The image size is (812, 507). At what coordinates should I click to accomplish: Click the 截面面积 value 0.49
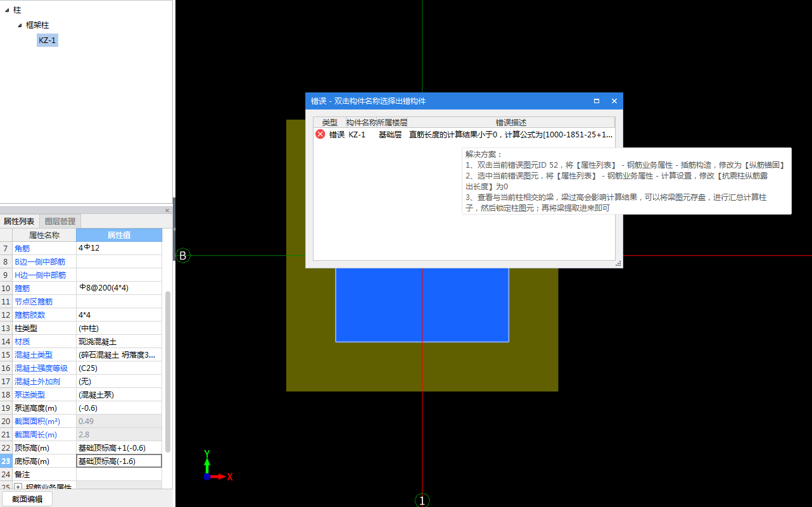tap(118, 421)
